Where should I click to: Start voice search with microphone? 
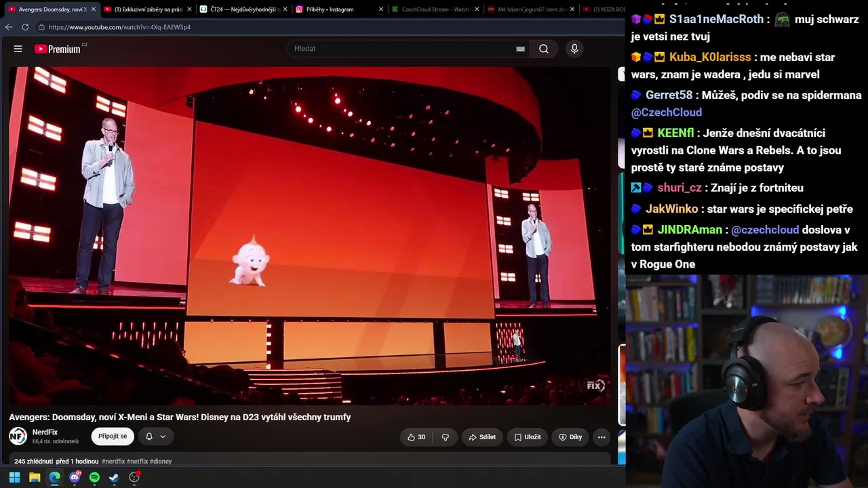point(574,49)
